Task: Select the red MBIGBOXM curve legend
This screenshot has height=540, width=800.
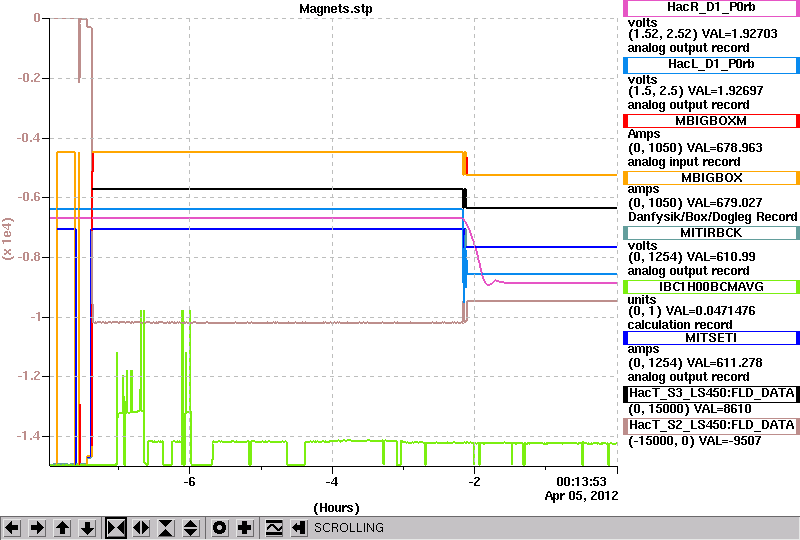Action: click(x=711, y=121)
